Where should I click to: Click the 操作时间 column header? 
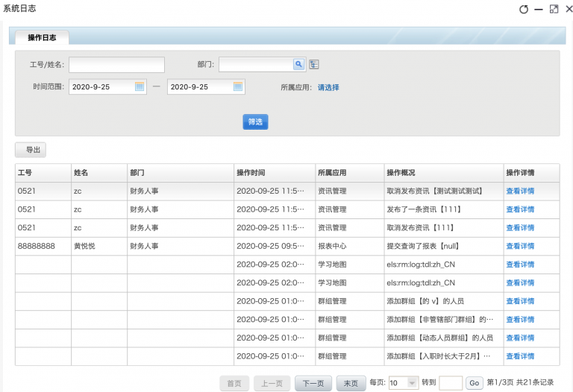point(275,173)
